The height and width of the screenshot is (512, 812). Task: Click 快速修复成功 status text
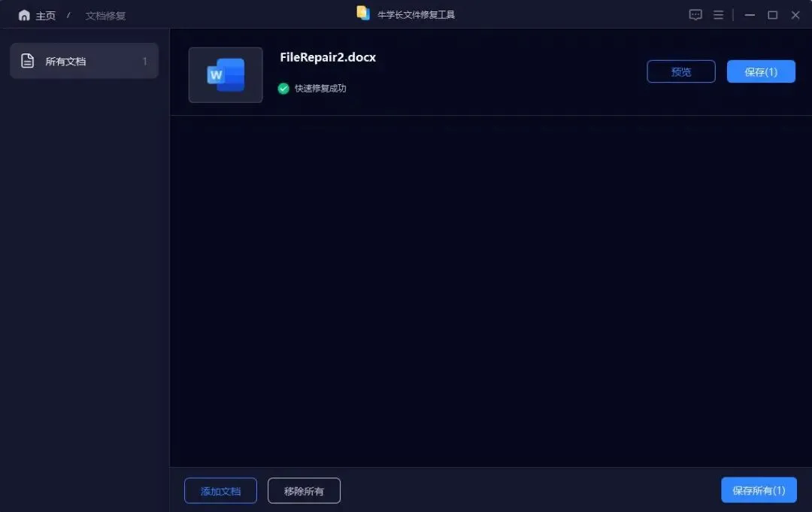click(320, 89)
